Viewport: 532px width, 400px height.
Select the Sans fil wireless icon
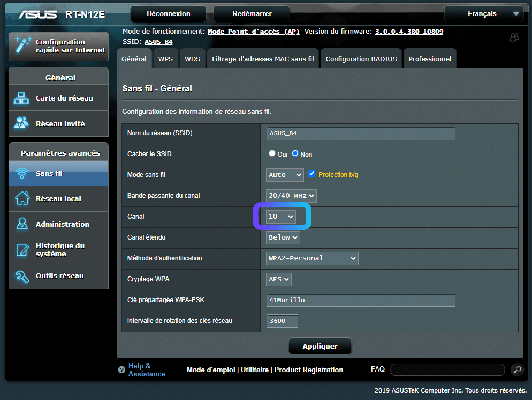[x=22, y=174]
